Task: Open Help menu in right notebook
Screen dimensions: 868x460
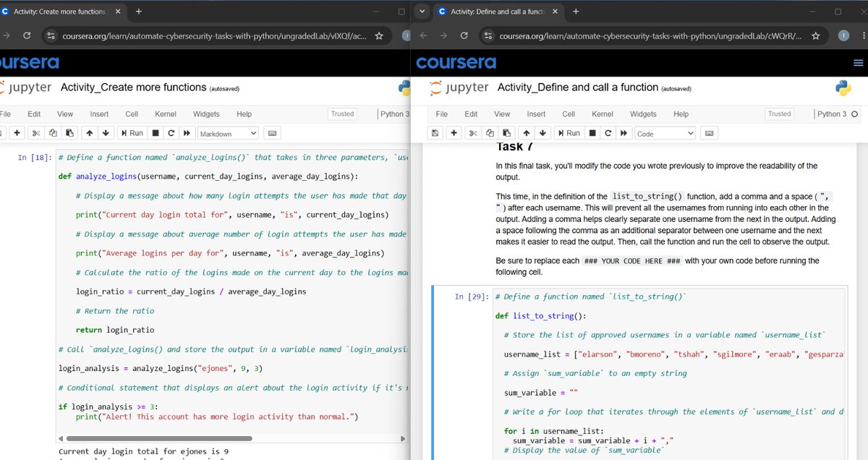Action: pos(681,114)
